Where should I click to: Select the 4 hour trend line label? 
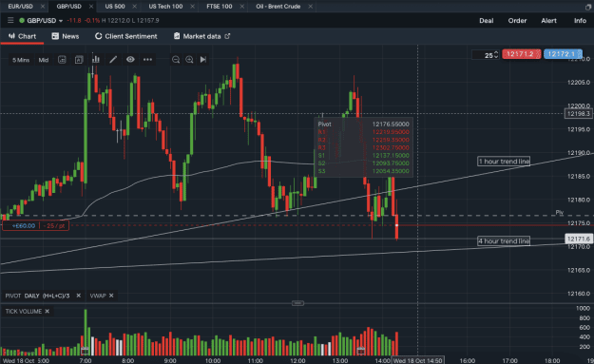504,240
